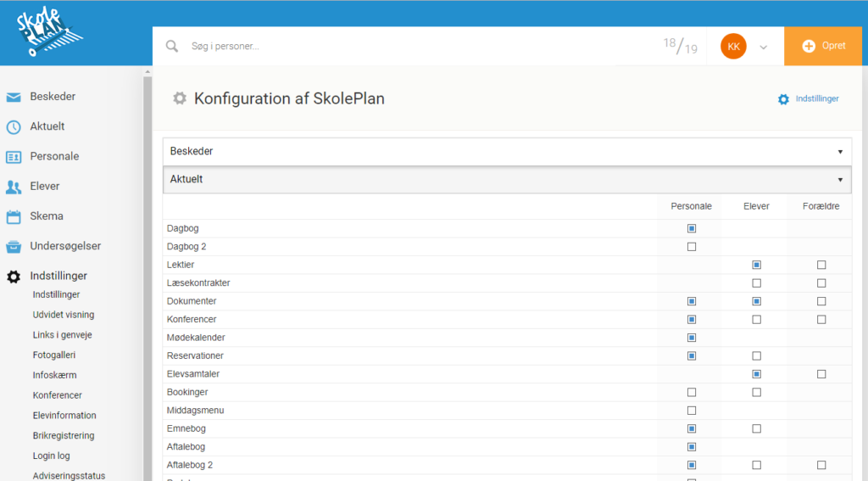Click the clock icon beside Aktuelt
The image size is (868, 481).
point(14,127)
